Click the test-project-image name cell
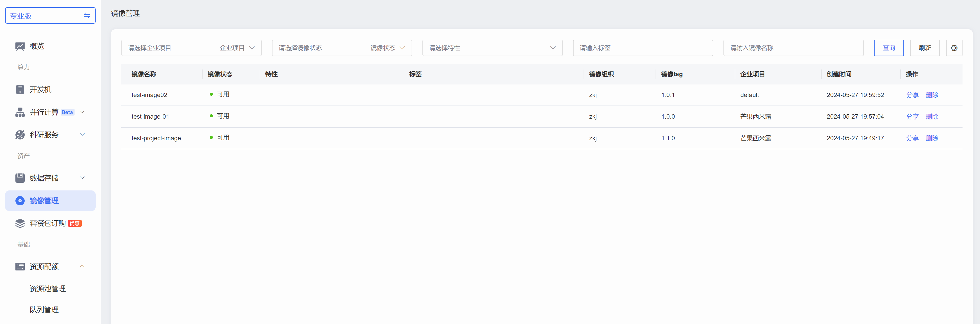Image resolution: width=980 pixels, height=324 pixels. click(x=156, y=138)
